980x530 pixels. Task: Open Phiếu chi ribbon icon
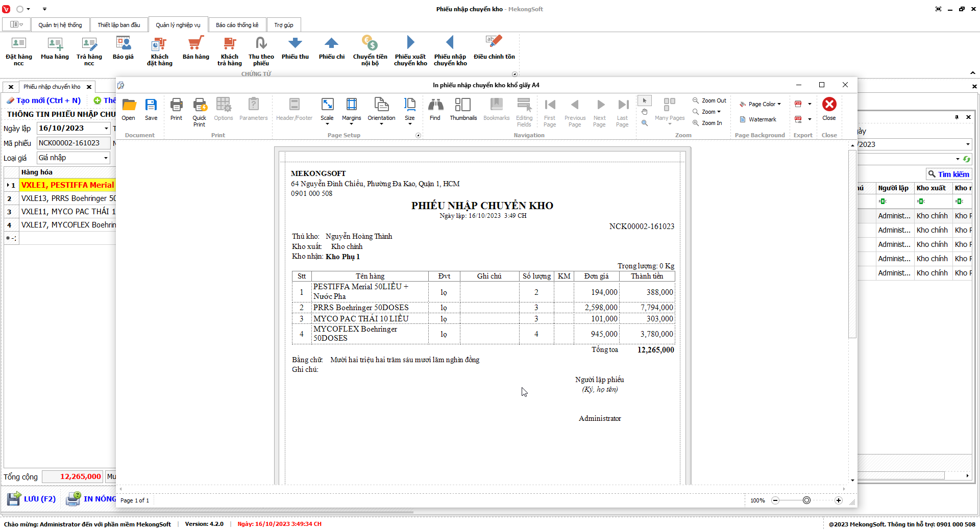(332, 48)
